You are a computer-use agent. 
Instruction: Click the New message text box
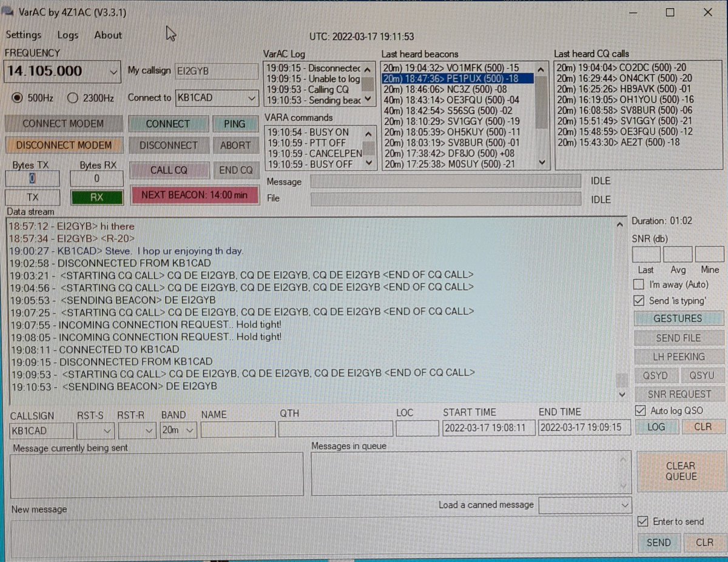coord(321,535)
